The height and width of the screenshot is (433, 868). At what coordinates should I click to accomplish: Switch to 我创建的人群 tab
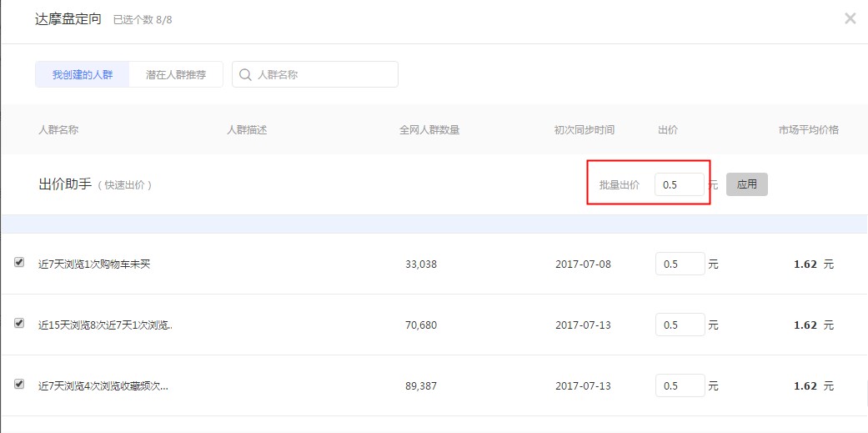point(83,75)
